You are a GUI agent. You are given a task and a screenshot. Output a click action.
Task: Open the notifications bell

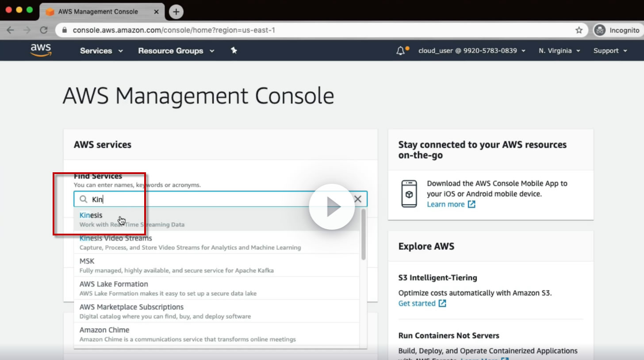(400, 51)
